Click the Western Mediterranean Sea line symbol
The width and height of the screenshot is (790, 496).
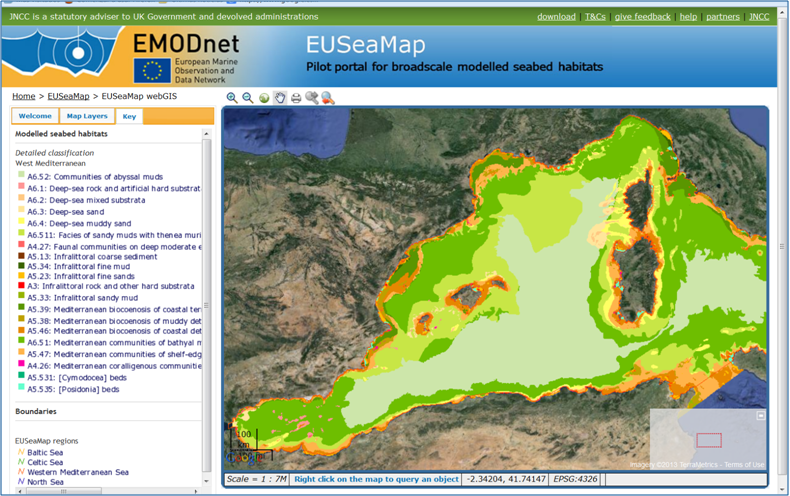click(x=21, y=472)
